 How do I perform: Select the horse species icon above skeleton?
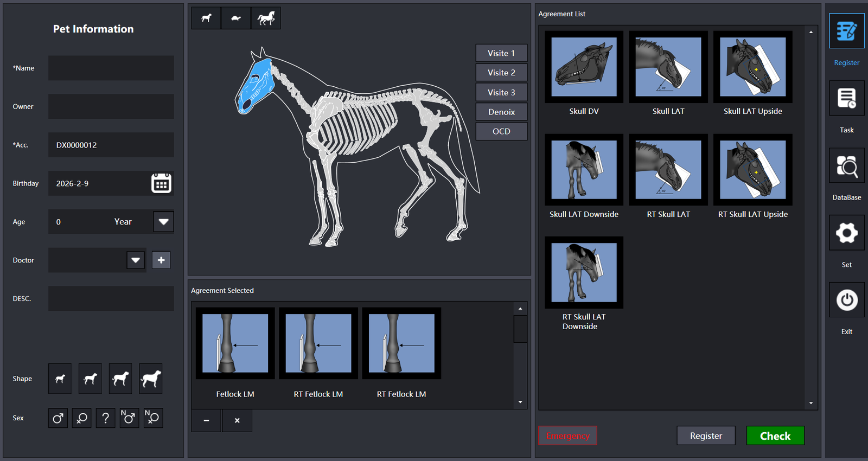tap(266, 18)
